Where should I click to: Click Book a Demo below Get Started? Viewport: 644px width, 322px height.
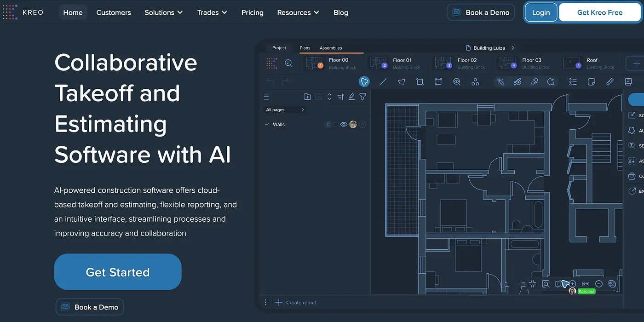point(90,307)
